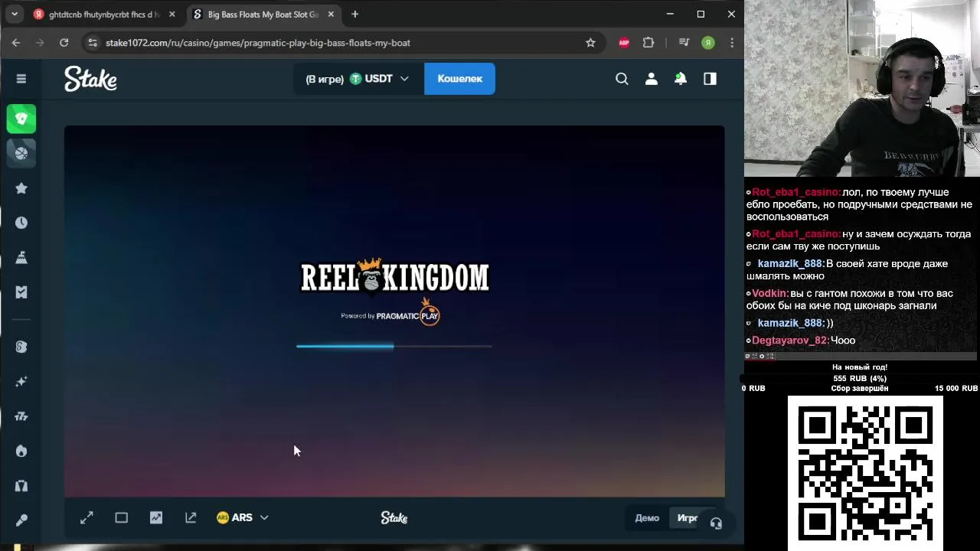980x551 pixels.
Task: Open Recent games clock icon
Action: (21, 223)
